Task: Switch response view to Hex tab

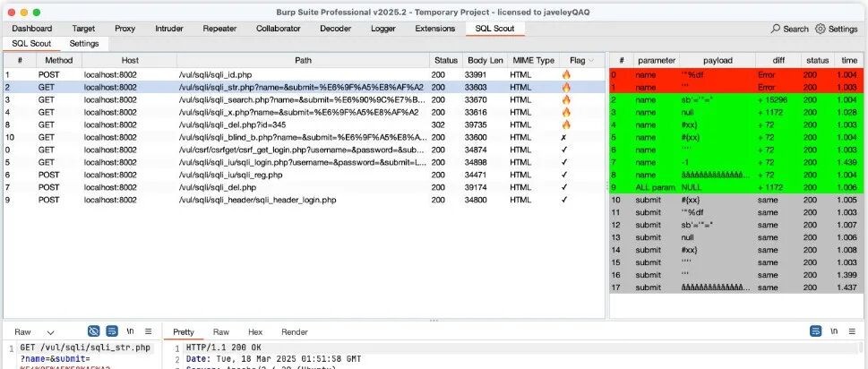Action: coord(255,332)
